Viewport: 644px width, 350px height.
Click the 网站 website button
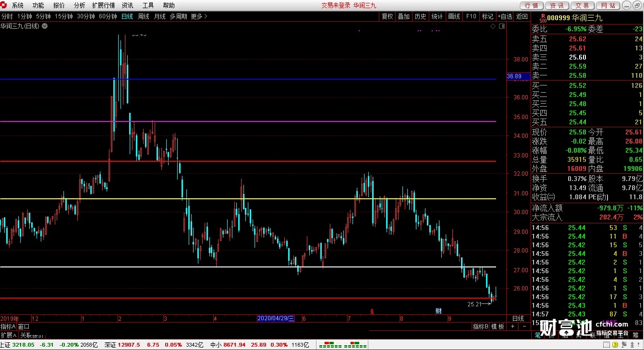click(608, 5)
